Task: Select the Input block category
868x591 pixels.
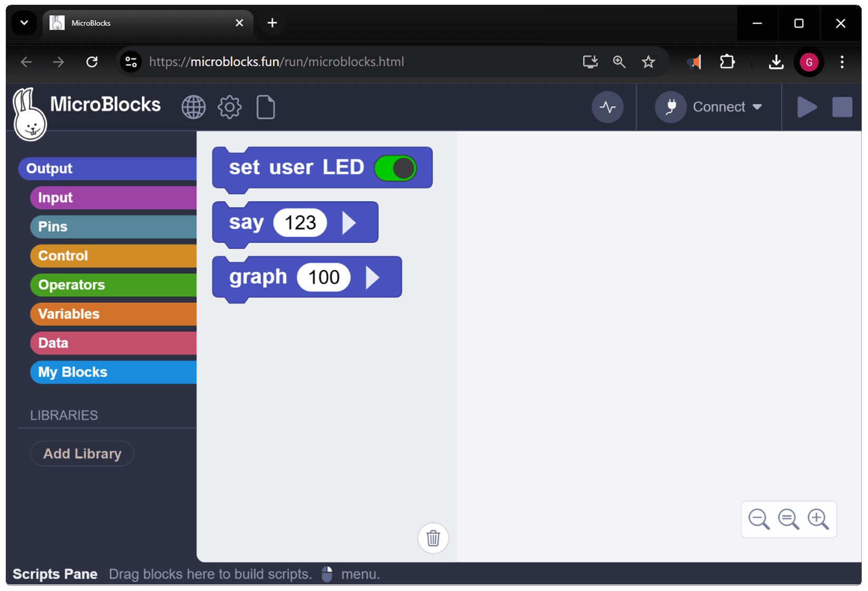Action: pos(113,198)
